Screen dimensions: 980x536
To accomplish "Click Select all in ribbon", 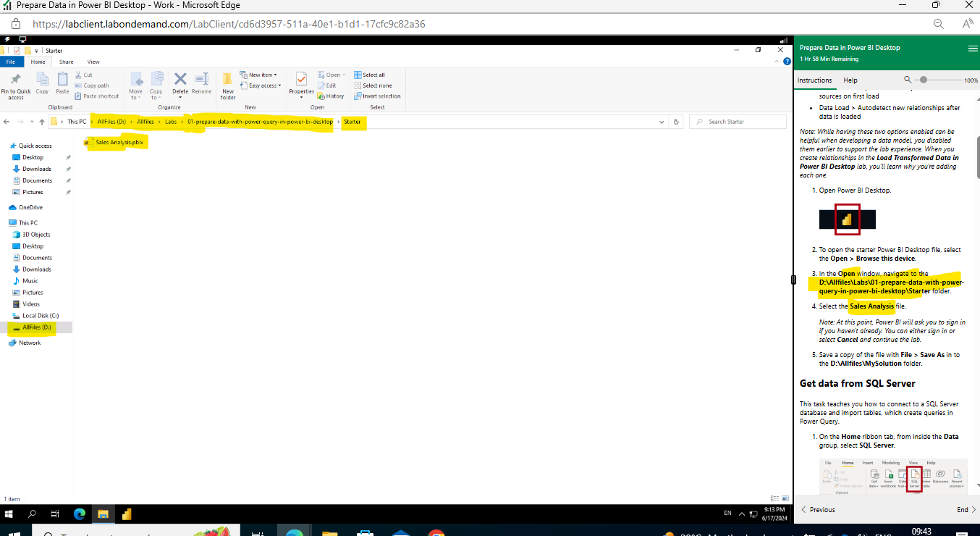I will pos(369,75).
